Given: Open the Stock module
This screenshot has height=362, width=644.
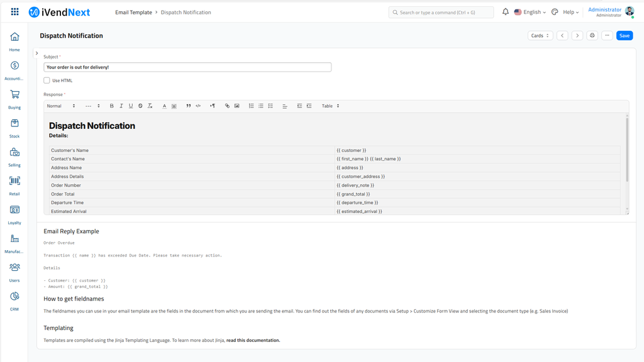Looking at the screenshot, I should coord(14,128).
